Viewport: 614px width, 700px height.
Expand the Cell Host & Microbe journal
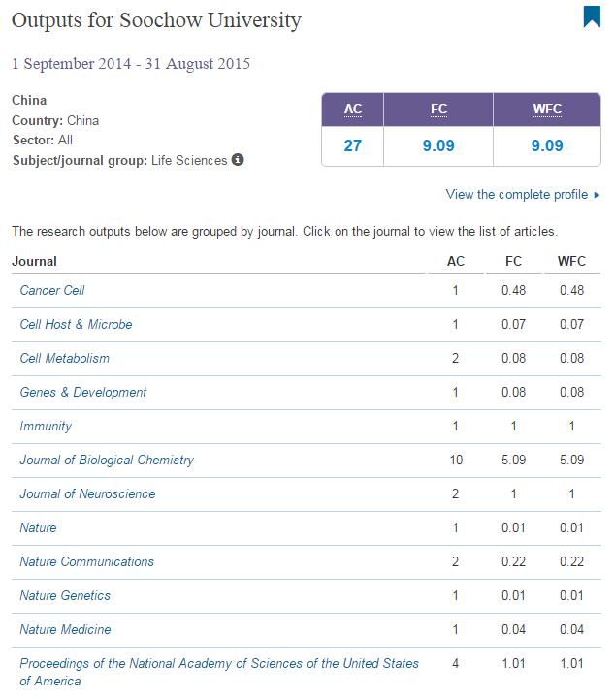76,324
